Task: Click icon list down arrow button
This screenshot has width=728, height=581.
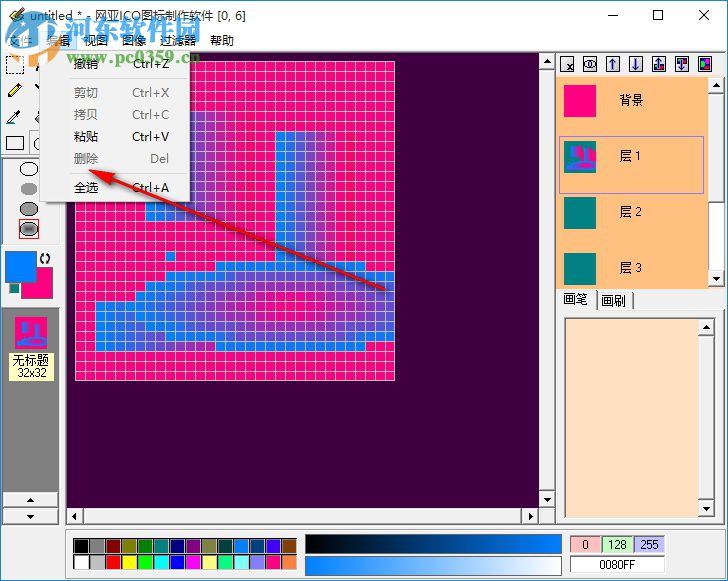Action: (30, 516)
